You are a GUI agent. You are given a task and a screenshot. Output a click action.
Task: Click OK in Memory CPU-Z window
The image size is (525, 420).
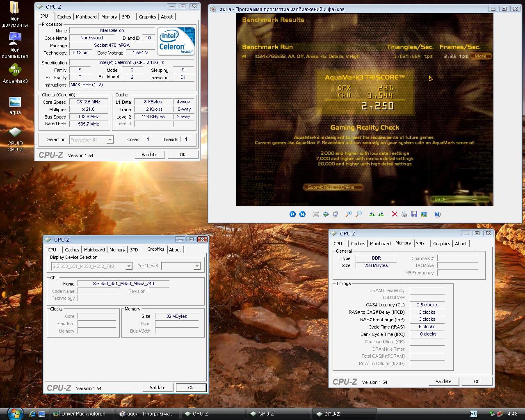(477, 381)
